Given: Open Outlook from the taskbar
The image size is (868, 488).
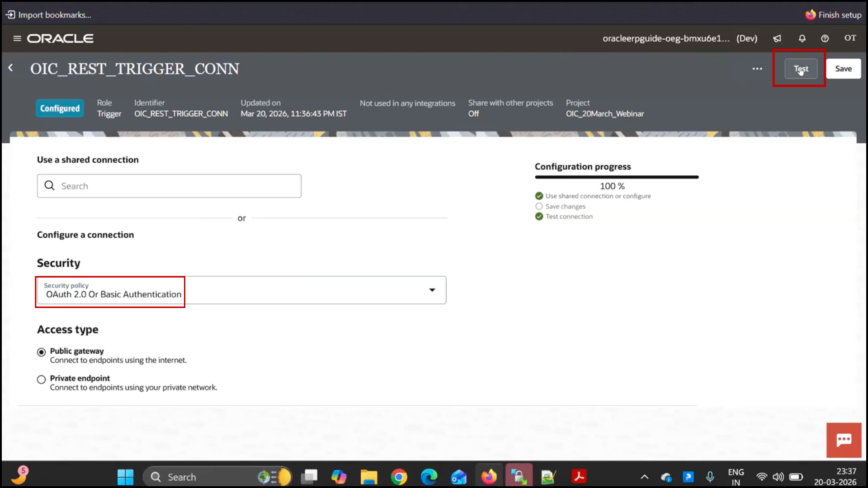Looking at the screenshot, I should click(458, 477).
